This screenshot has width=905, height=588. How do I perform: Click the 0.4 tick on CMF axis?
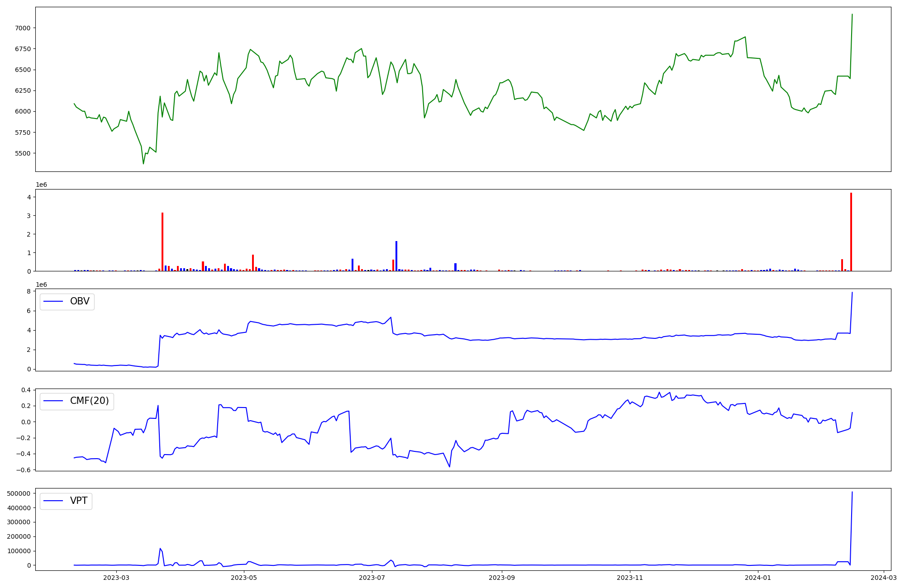point(26,390)
